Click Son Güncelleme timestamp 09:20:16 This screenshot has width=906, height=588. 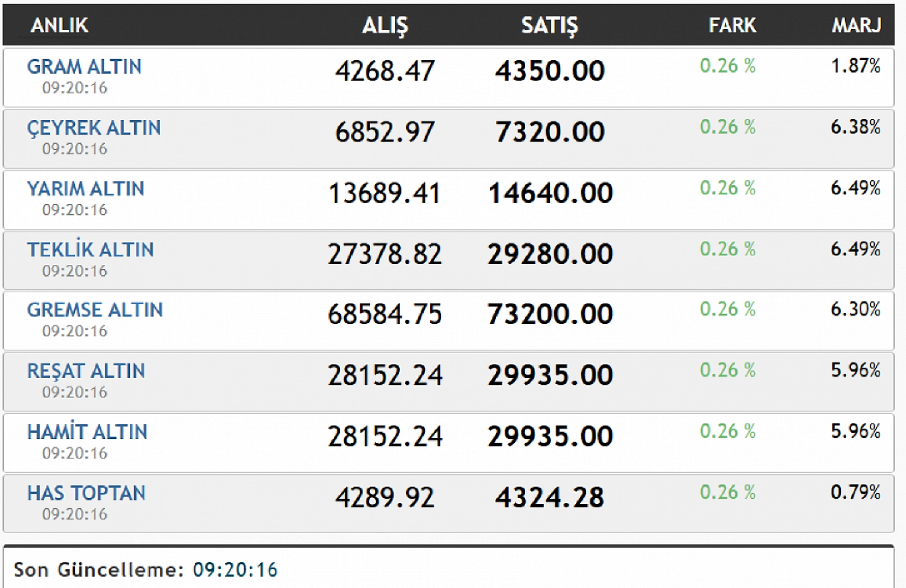coord(235,570)
